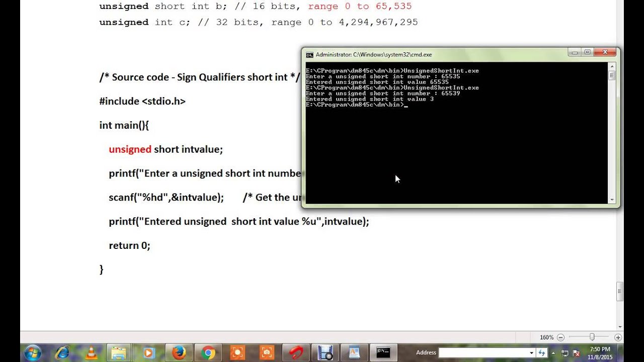Minimize the cmd.exe window
Image resolution: width=644 pixels, height=362 pixels.
pyautogui.click(x=575, y=52)
